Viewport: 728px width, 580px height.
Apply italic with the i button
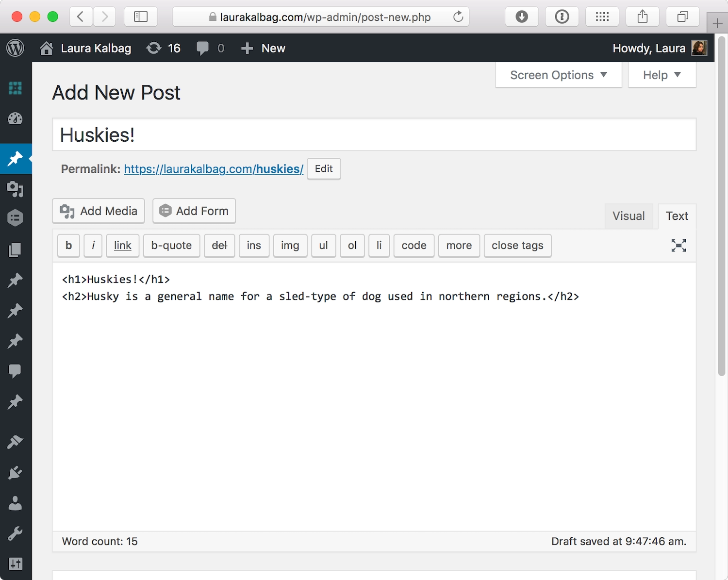point(93,246)
